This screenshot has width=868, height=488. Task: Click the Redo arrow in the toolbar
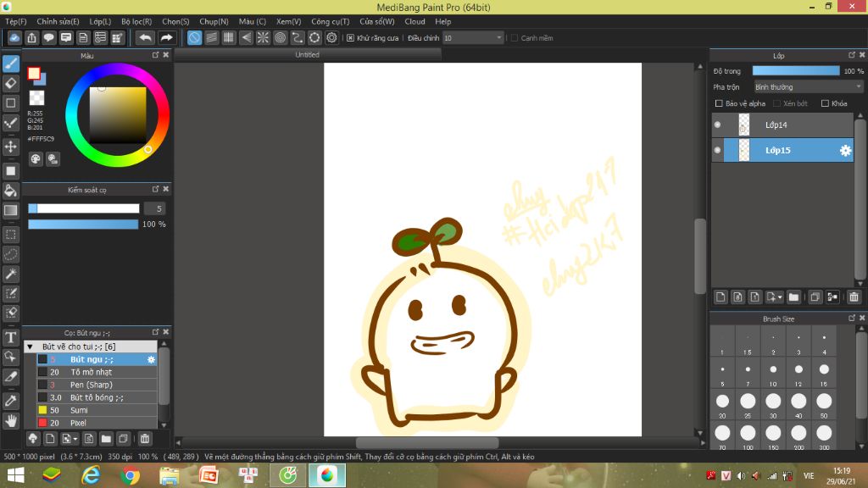[x=166, y=37]
